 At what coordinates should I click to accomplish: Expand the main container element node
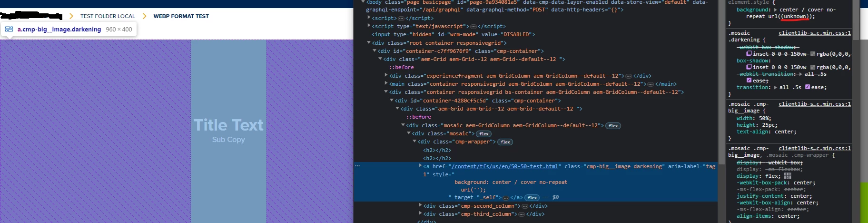(x=386, y=83)
